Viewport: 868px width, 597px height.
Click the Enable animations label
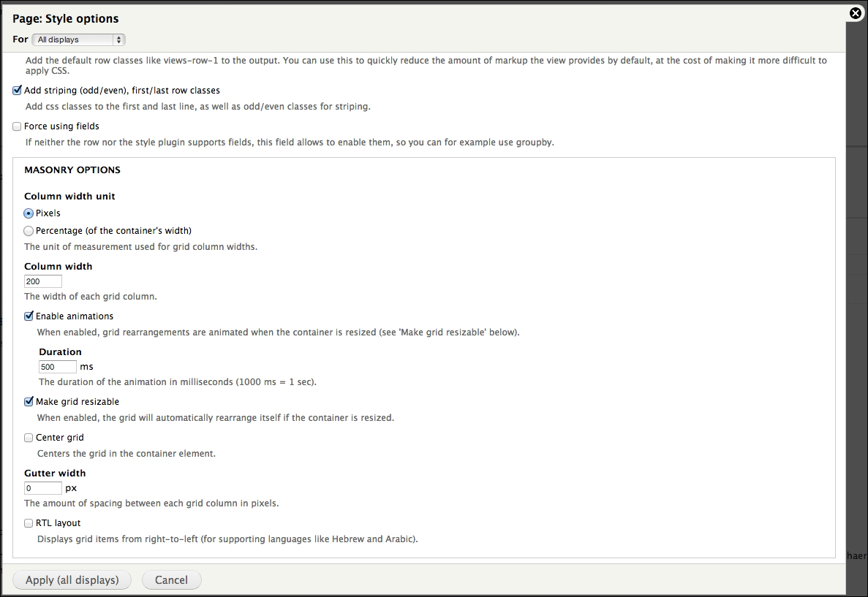coord(75,316)
